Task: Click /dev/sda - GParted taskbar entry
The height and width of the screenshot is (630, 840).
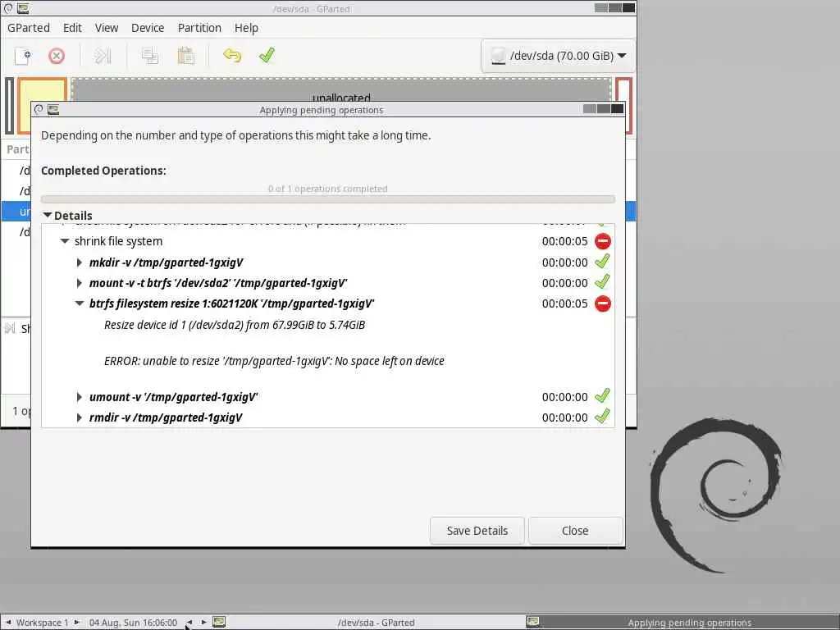Action: pos(376,622)
